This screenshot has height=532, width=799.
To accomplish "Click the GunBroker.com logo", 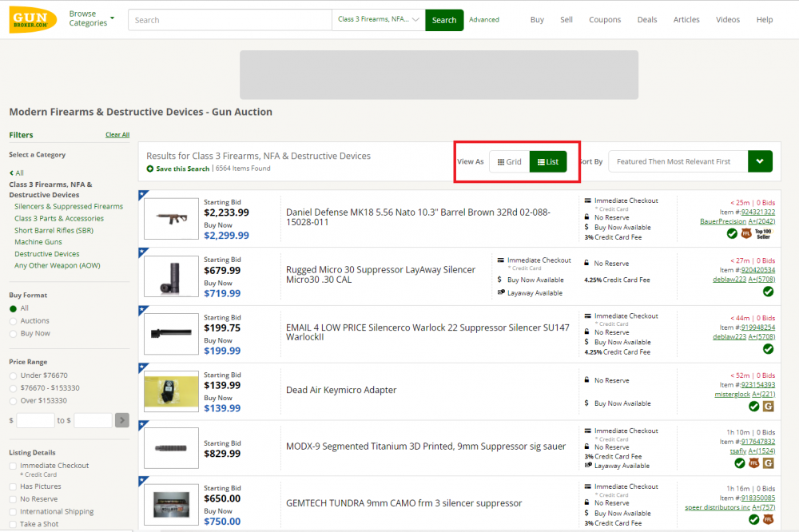I will 33,19.
